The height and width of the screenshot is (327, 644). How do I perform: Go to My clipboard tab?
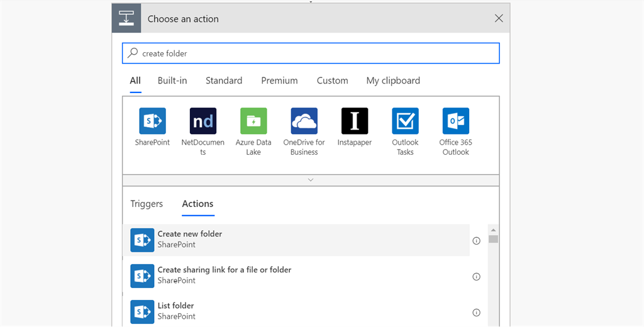point(393,80)
